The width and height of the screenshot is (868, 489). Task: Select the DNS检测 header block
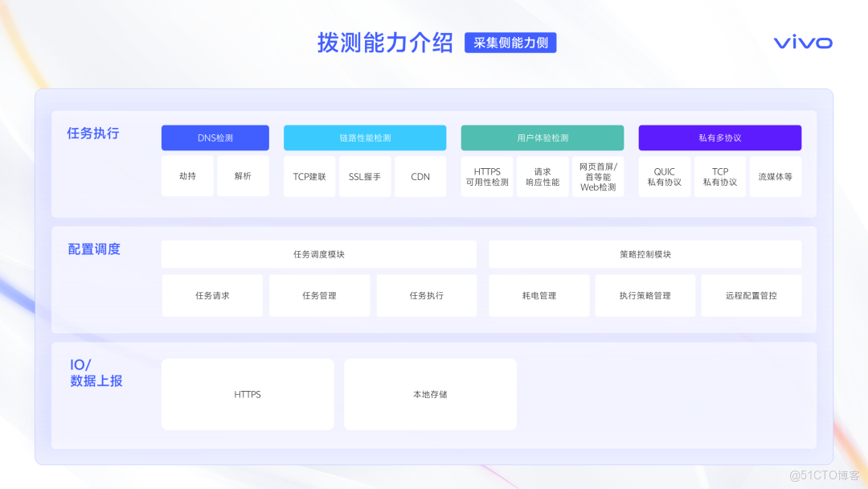tap(215, 138)
